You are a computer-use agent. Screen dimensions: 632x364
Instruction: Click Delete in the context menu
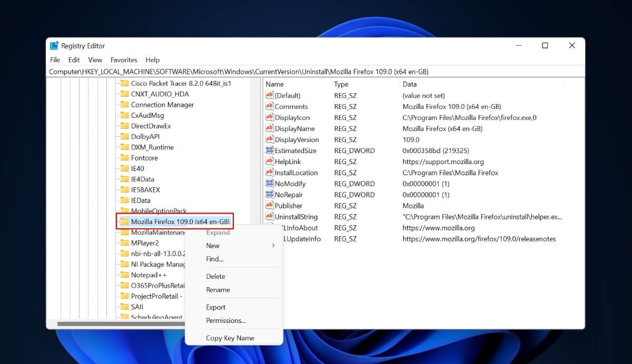click(216, 276)
